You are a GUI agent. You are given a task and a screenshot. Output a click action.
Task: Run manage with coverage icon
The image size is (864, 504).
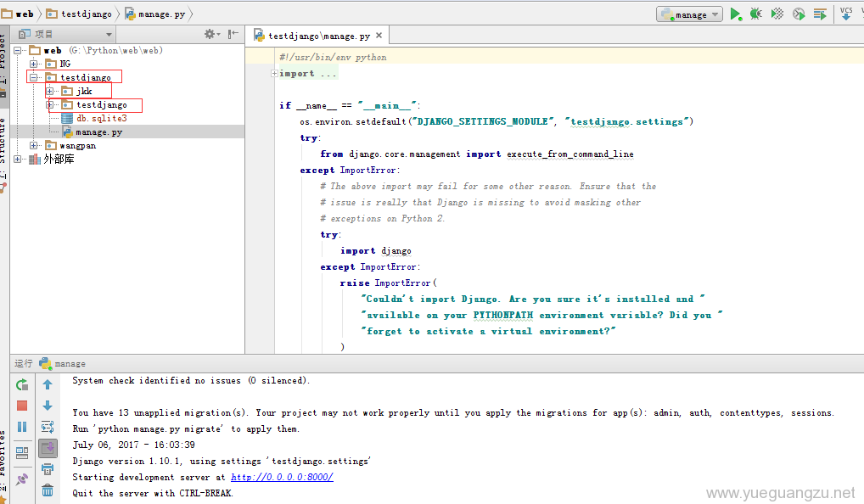click(x=777, y=14)
